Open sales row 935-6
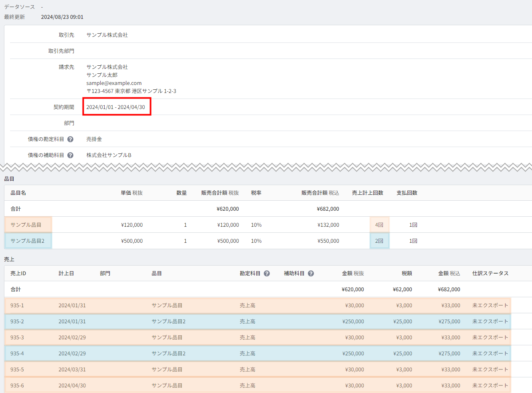This screenshot has height=393, width=532. pyautogui.click(x=258, y=385)
